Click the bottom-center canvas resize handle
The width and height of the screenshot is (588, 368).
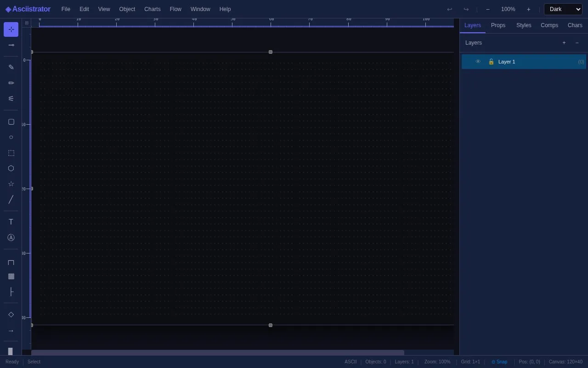(x=271, y=325)
